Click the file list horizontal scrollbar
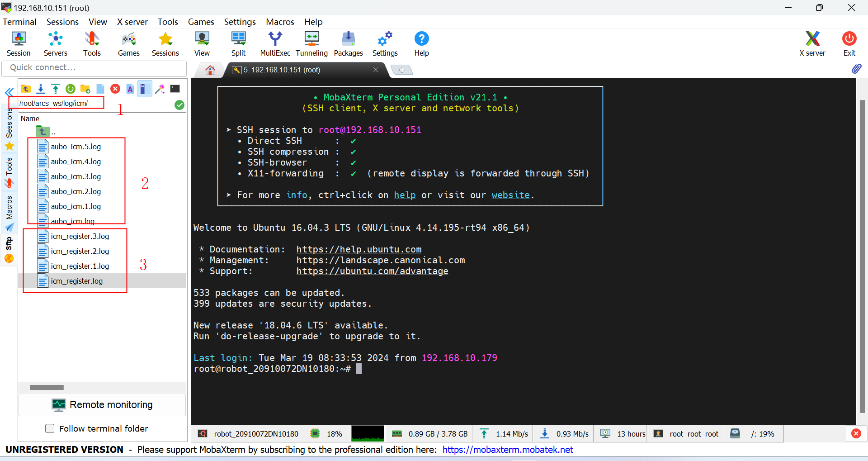 [x=47, y=388]
